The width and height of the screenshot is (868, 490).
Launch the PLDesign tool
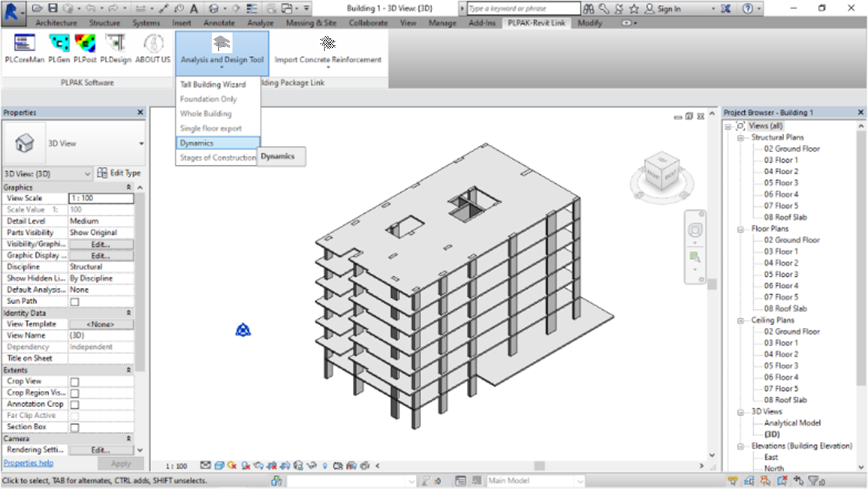tap(116, 48)
